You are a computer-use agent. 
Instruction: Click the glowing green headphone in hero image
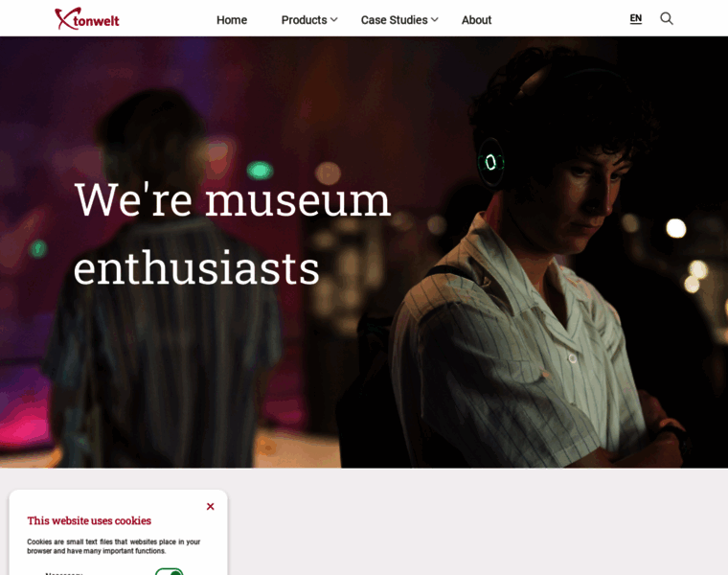490,162
